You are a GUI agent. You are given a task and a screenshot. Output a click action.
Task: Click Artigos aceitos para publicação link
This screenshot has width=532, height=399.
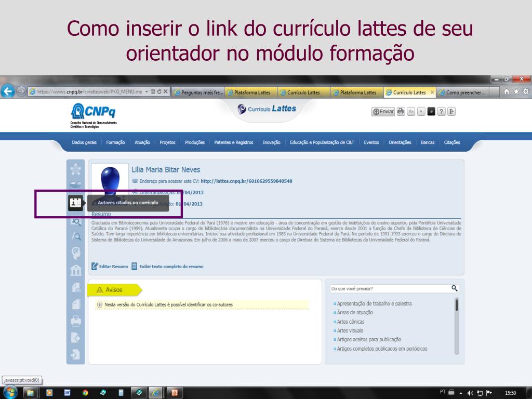(x=369, y=340)
